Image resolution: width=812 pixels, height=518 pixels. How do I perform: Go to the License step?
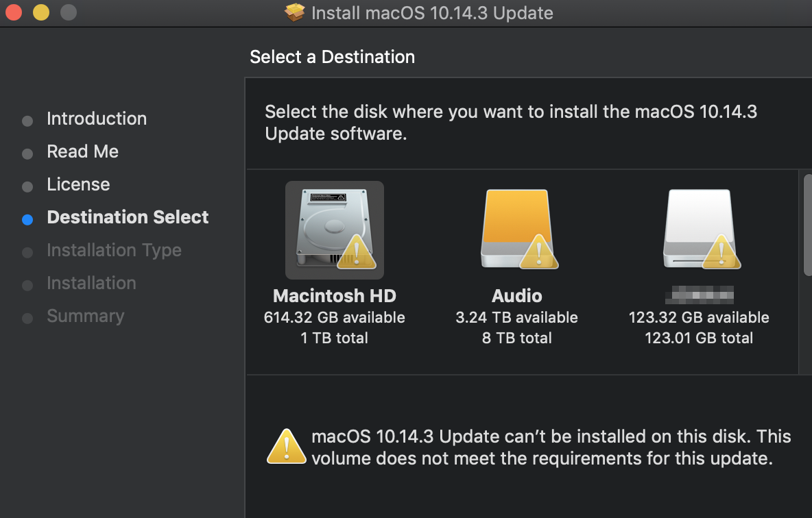(78, 184)
